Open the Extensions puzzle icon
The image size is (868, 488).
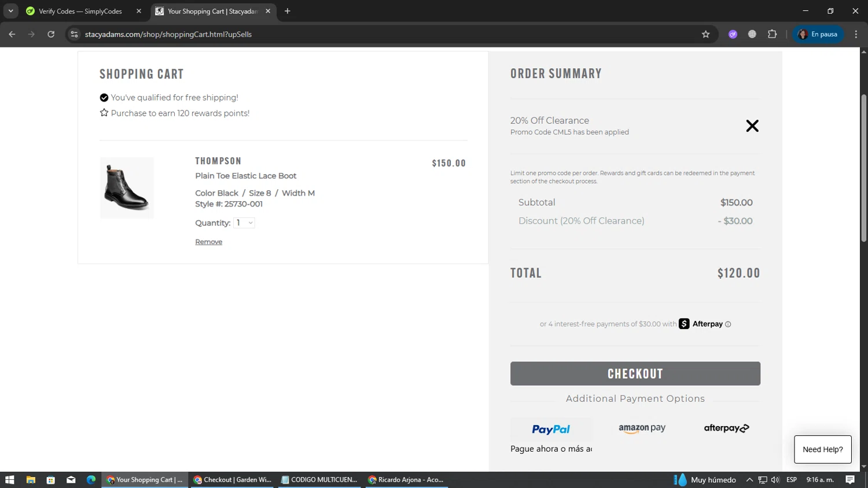click(772, 34)
